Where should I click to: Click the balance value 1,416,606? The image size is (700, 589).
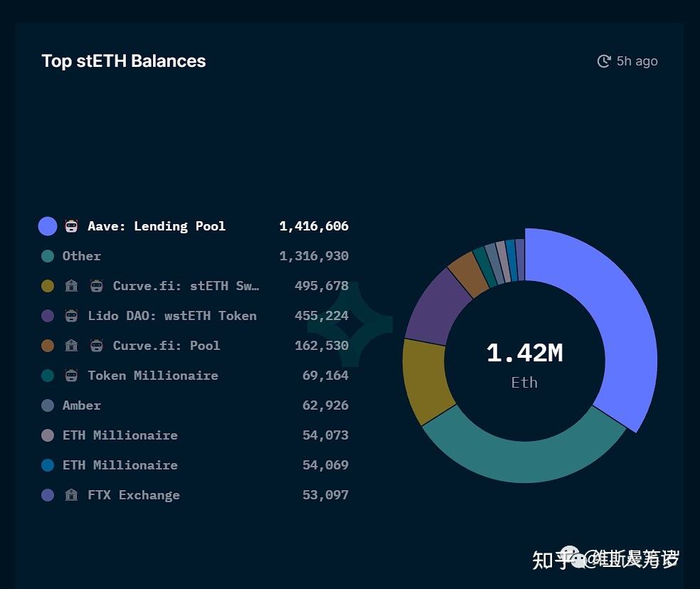[314, 226]
